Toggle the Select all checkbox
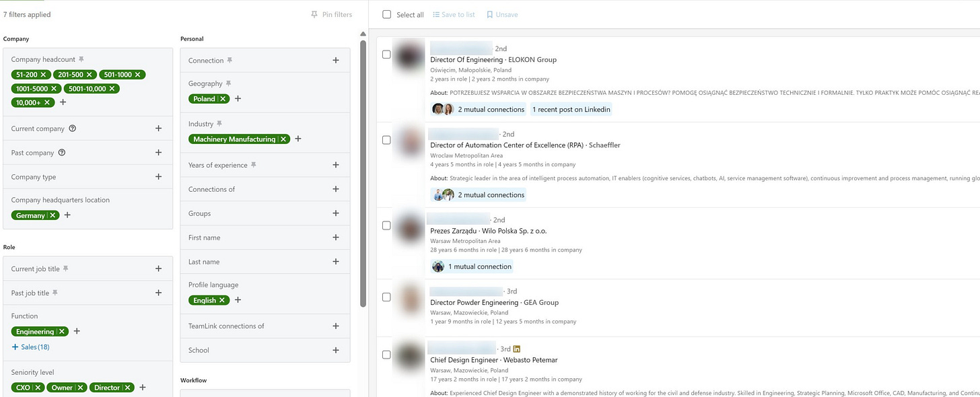The width and height of the screenshot is (980, 397). click(386, 14)
